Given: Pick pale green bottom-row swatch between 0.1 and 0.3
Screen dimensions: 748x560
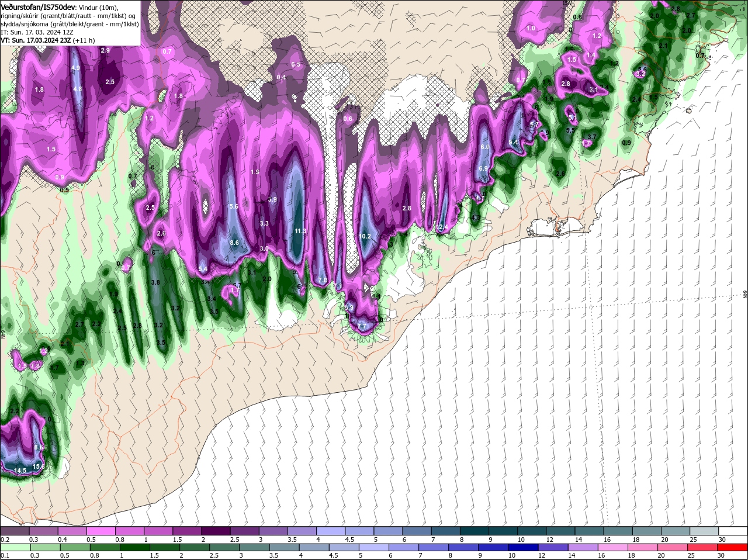Looking at the screenshot, I should coord(15,547).
